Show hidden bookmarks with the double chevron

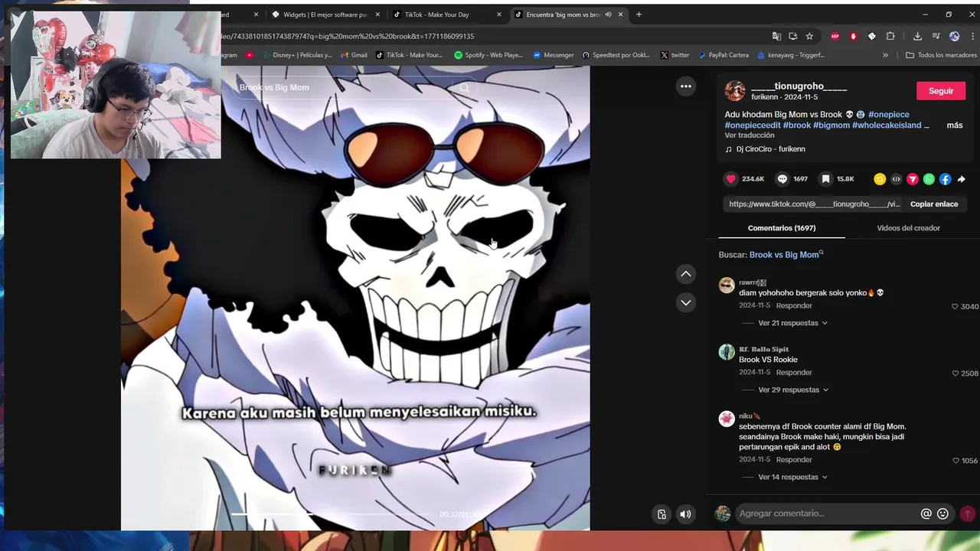pyautogui.click(x=885, y=55)
